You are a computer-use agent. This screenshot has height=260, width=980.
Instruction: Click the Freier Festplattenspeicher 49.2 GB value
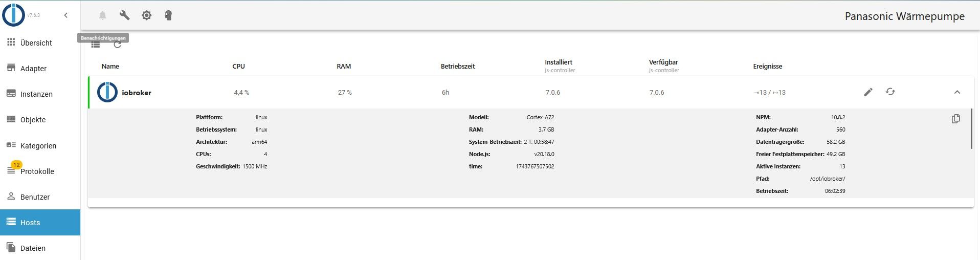(836, 154)
